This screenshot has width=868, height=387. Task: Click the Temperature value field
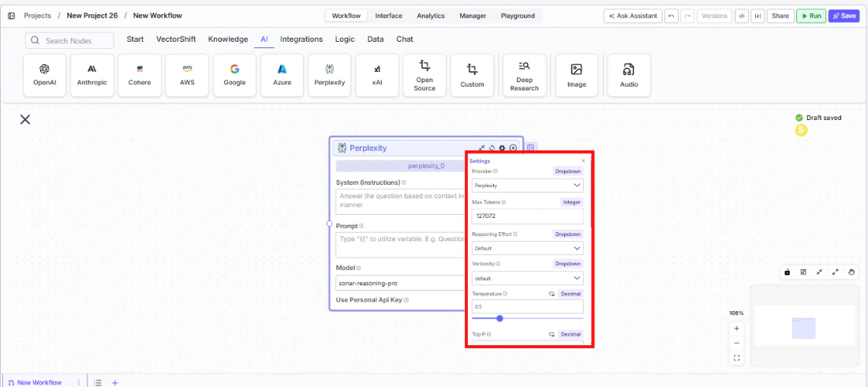pyautogui.click(x=528, y=306)
